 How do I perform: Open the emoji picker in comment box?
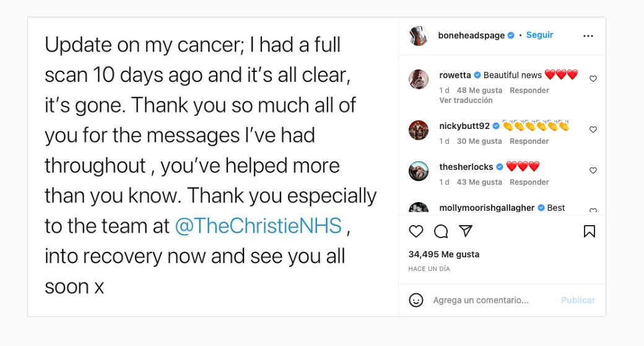(416, 300)
